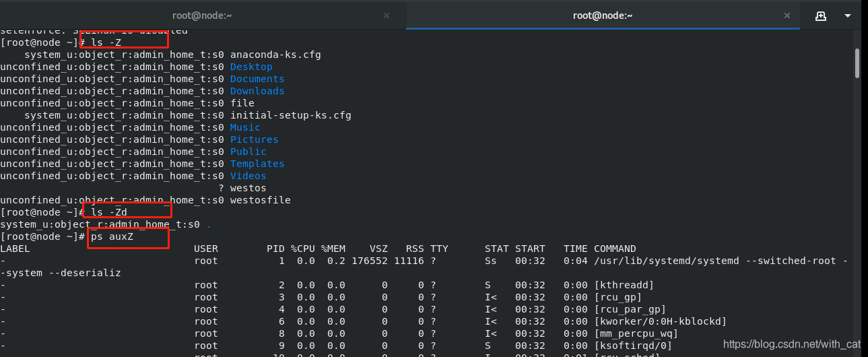
Task: Click the [rcu_par_gp] process name
Action: click(x=630, y=309)
